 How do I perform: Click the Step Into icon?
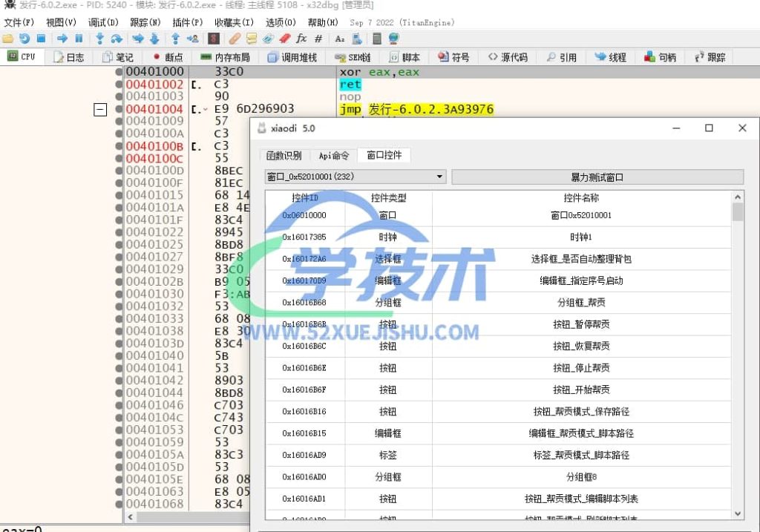click(100, 39)
